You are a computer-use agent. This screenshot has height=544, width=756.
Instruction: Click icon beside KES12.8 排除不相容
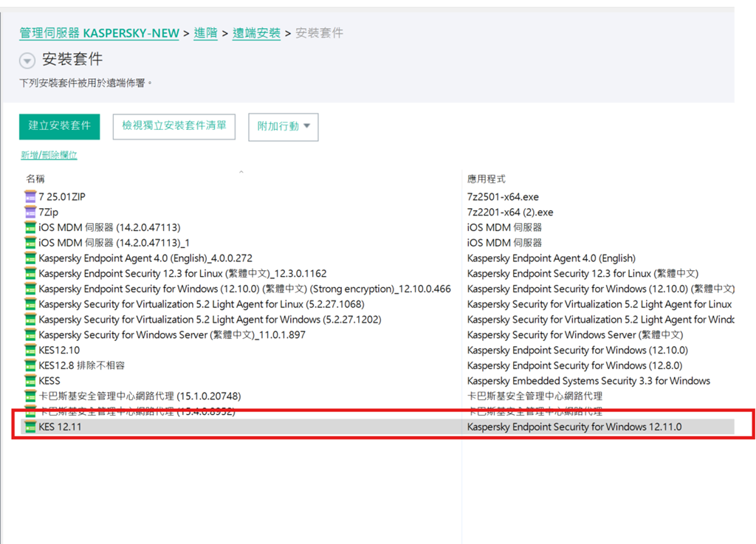point(30,366)
